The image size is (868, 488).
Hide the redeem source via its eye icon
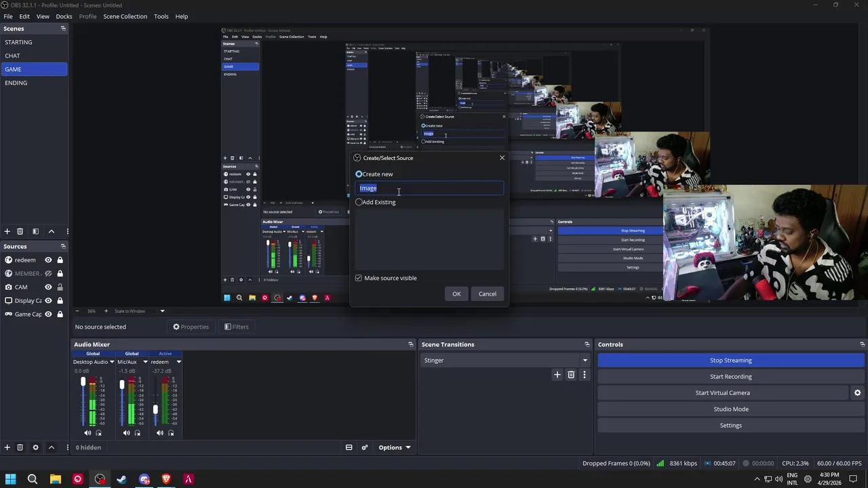click(48, 260)
